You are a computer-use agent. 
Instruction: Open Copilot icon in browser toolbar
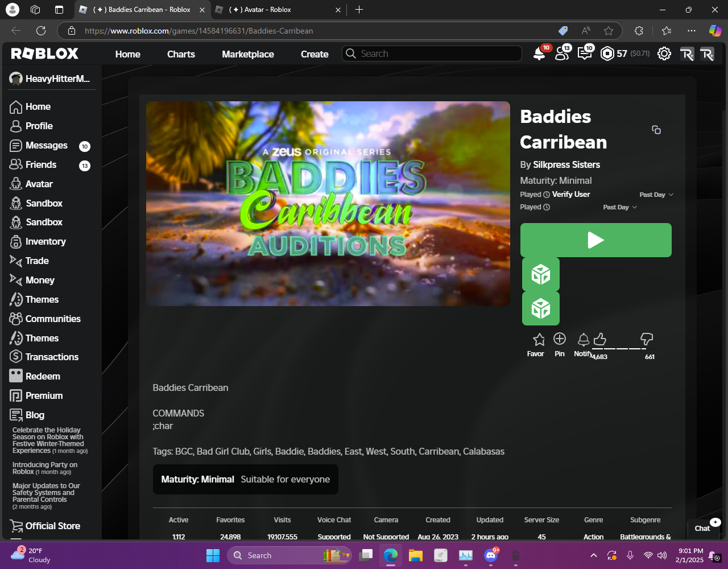coord(715,31)
